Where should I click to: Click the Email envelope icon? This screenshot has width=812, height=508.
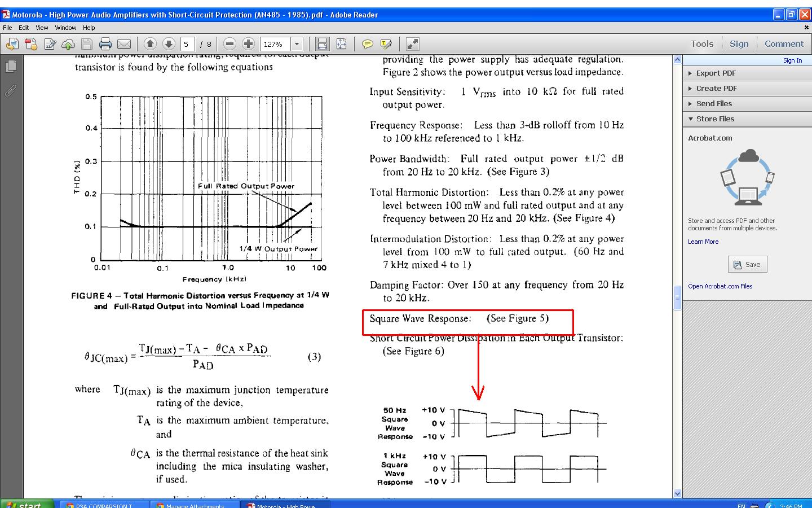124,44
